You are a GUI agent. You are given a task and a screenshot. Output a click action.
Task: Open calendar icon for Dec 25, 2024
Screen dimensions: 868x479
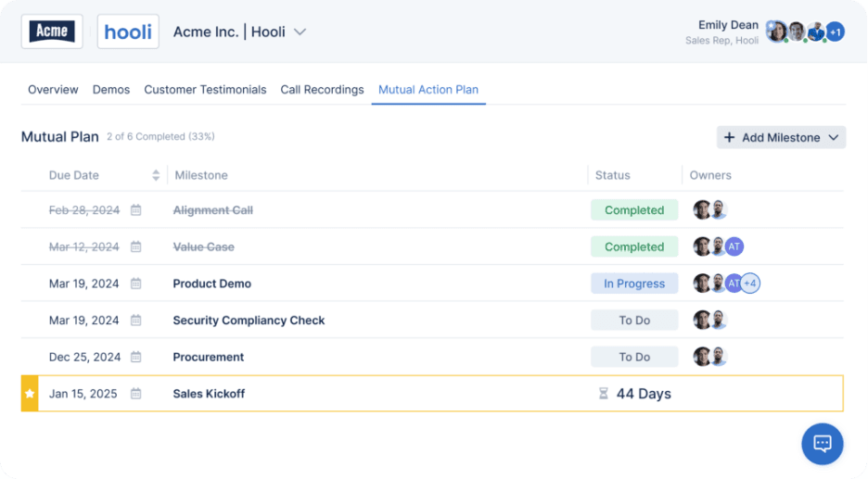coord(135,357)
